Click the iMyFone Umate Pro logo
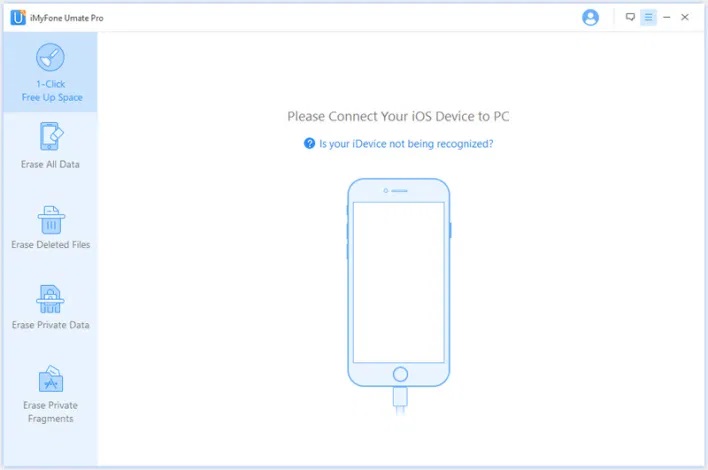708x470 pixels. pos(18,18)
